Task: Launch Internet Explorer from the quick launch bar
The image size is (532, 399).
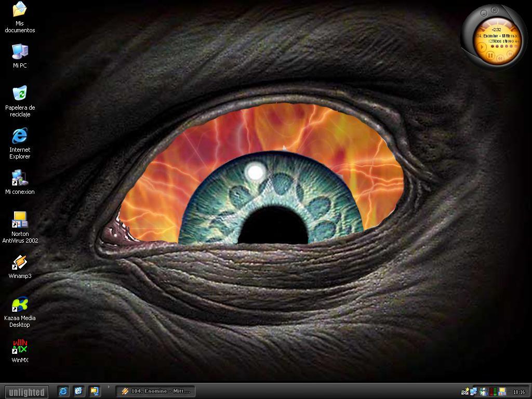Action: [x=63, y=391]
